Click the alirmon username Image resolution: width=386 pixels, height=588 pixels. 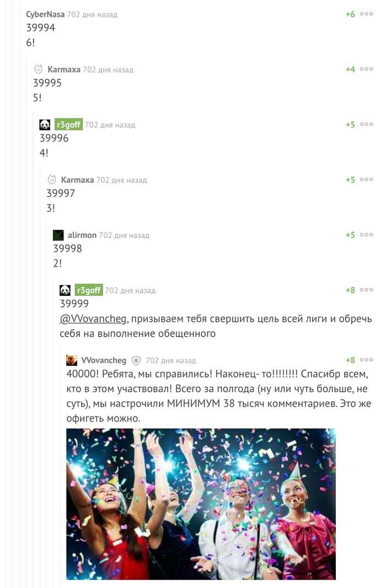coord(82,235)
